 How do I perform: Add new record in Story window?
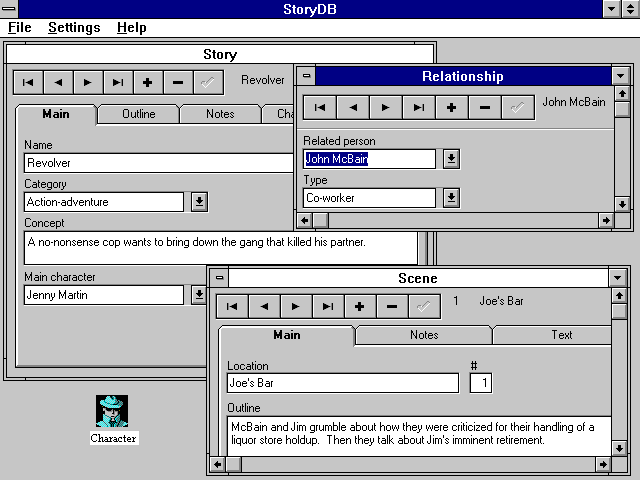(148, 82)
